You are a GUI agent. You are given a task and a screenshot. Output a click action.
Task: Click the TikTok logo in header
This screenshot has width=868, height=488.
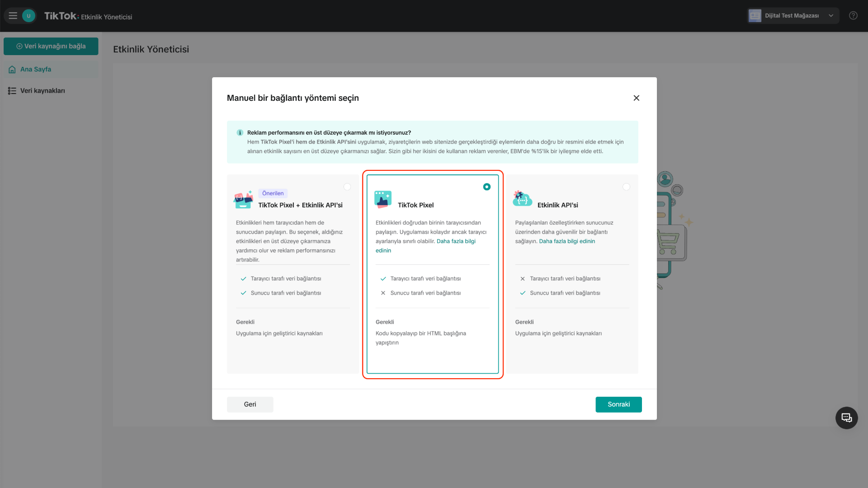[61, 16]
